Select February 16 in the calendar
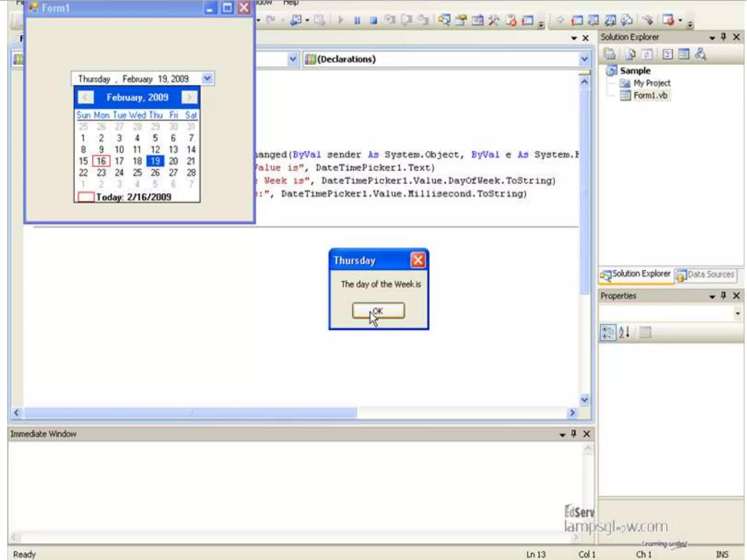747x560 pixels. tap(101, 161)
